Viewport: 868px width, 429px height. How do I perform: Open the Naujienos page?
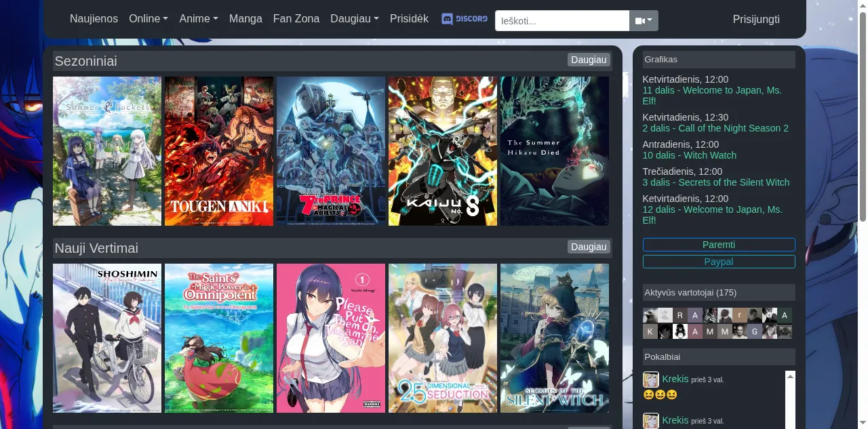pos(94,19)
